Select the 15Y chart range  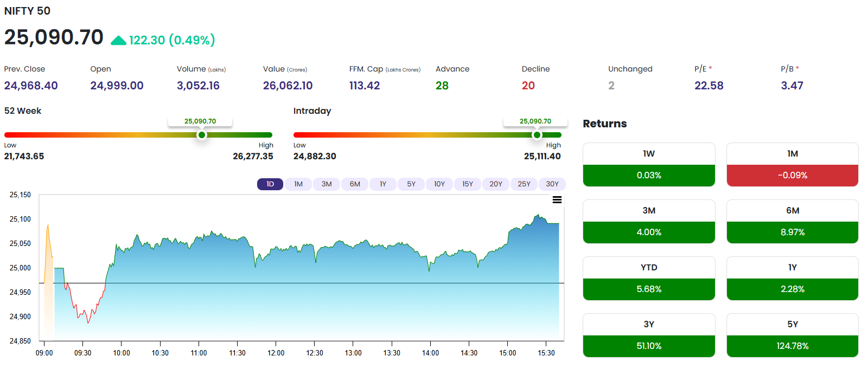468,184
